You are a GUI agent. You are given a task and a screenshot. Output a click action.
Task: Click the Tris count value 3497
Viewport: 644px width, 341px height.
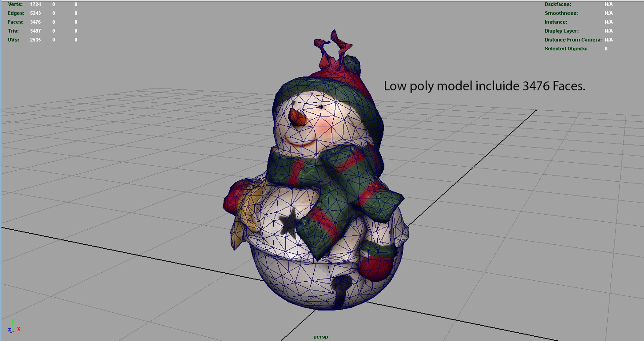pyautogui.click(x=35, y=31)
